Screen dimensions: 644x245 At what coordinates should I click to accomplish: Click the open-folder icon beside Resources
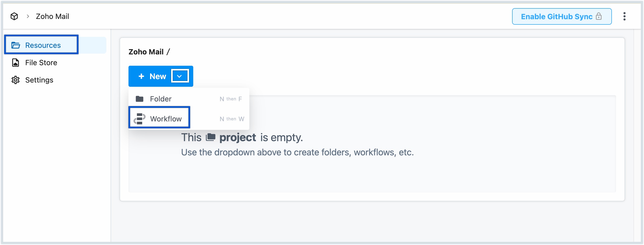point(16,45)
